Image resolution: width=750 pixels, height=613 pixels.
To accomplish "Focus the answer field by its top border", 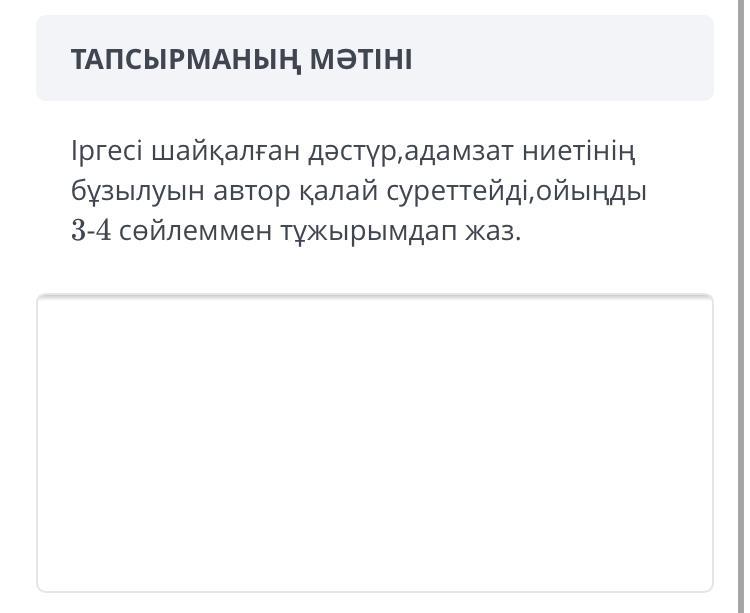I will [375, 298].
